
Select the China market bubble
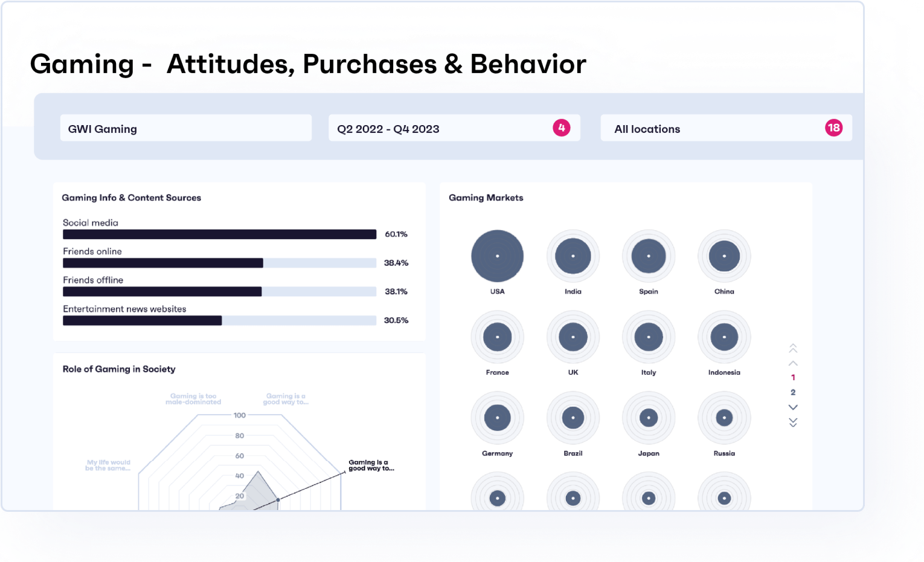click(x=723, y=256)
